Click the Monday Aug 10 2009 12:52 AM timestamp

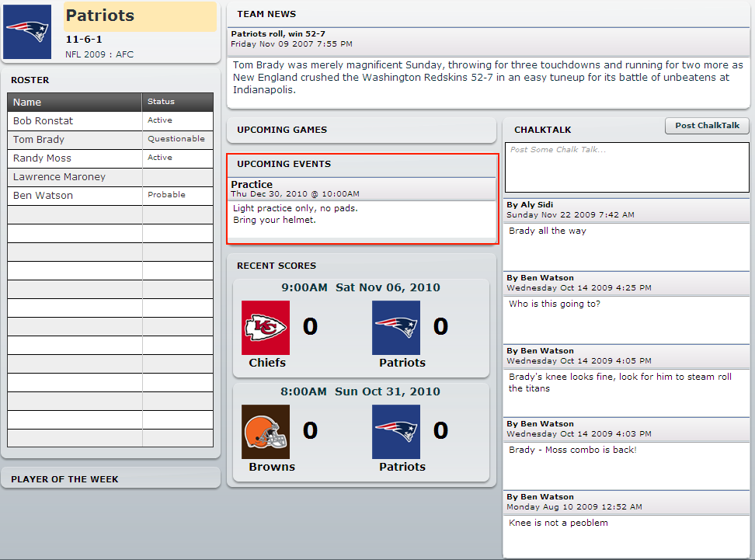click(x=575, y=507)
